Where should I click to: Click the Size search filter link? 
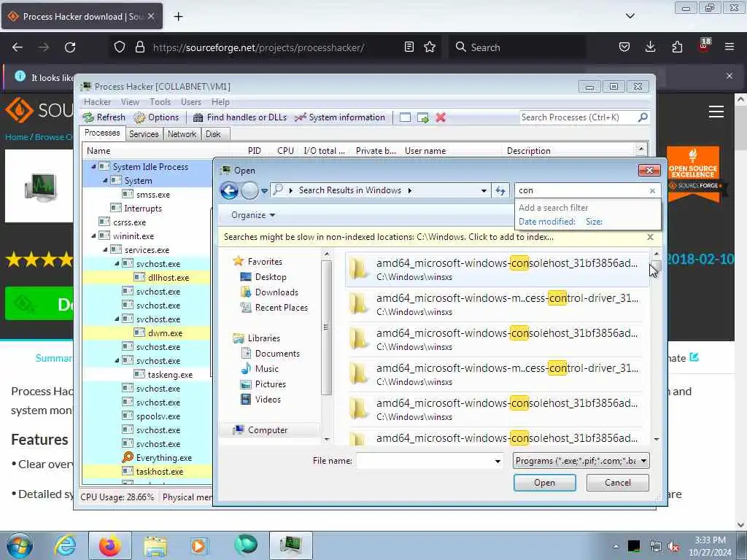594,222
